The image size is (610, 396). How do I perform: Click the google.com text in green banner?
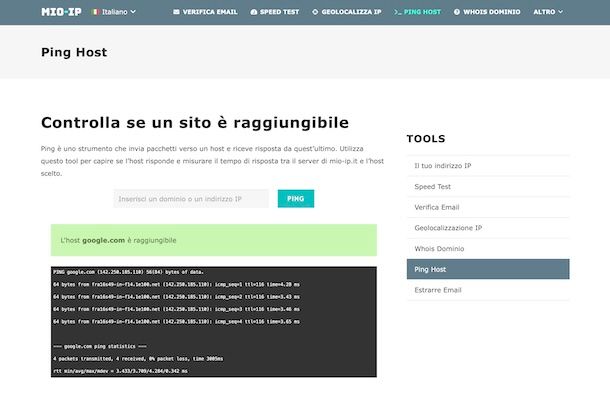tap(103, 240)
